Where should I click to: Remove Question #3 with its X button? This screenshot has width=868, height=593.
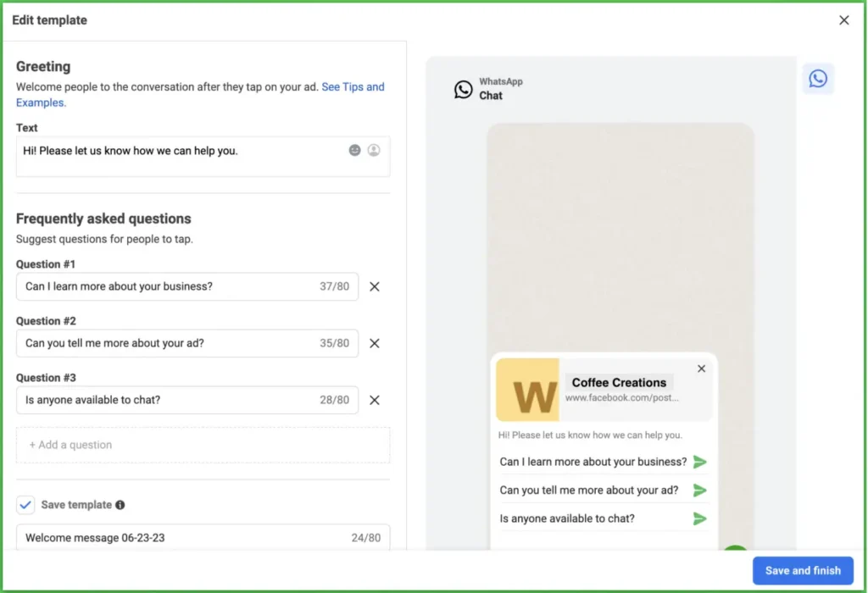click(x=374, y=400)
